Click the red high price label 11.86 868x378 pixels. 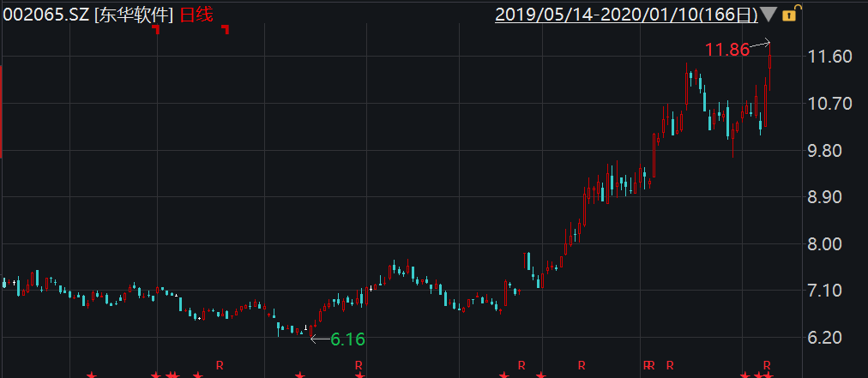[x=726, y=50]
